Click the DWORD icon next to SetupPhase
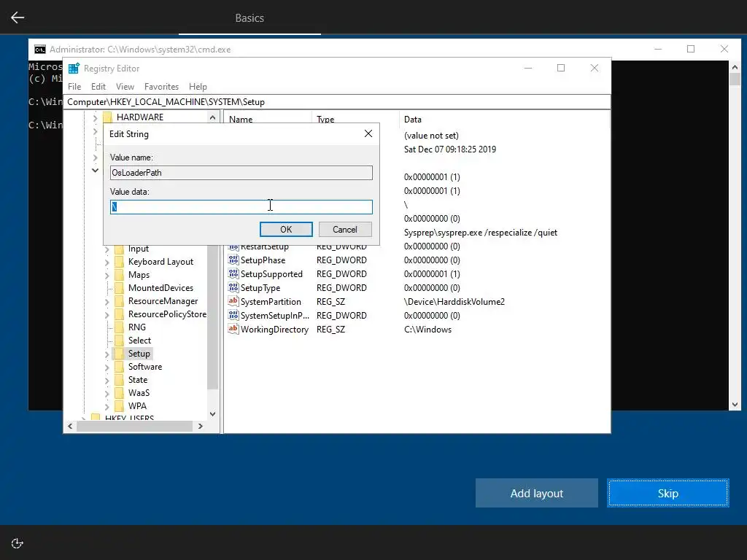Screen dimensions: 747x560 (x=233, y=260)
